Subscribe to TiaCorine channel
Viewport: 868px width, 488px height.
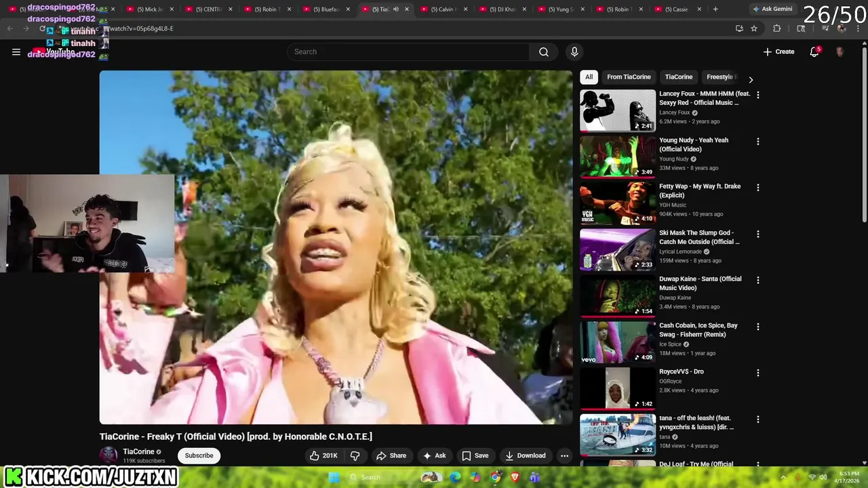coord(199,455)
